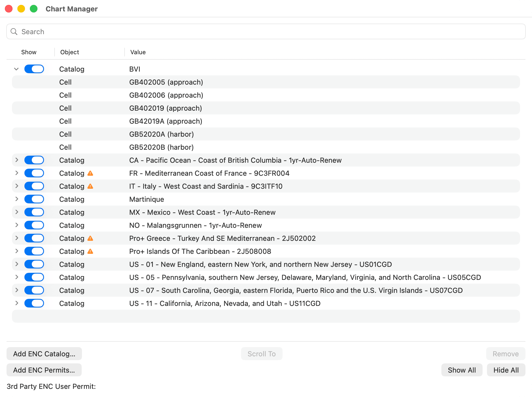This screenshot has height=397, width=532.
Task: Select MX - Mexico - West Coast value text
Action: (x=202, y=212)
